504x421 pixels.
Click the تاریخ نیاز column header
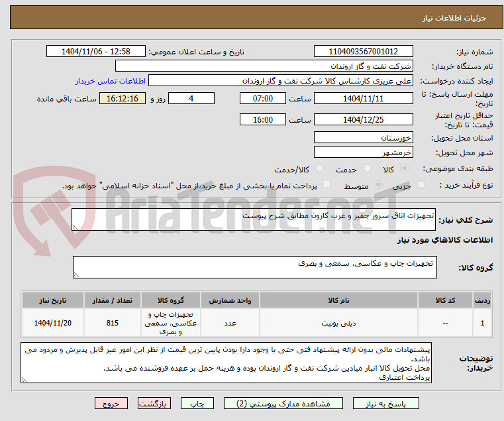coord(53,300)
